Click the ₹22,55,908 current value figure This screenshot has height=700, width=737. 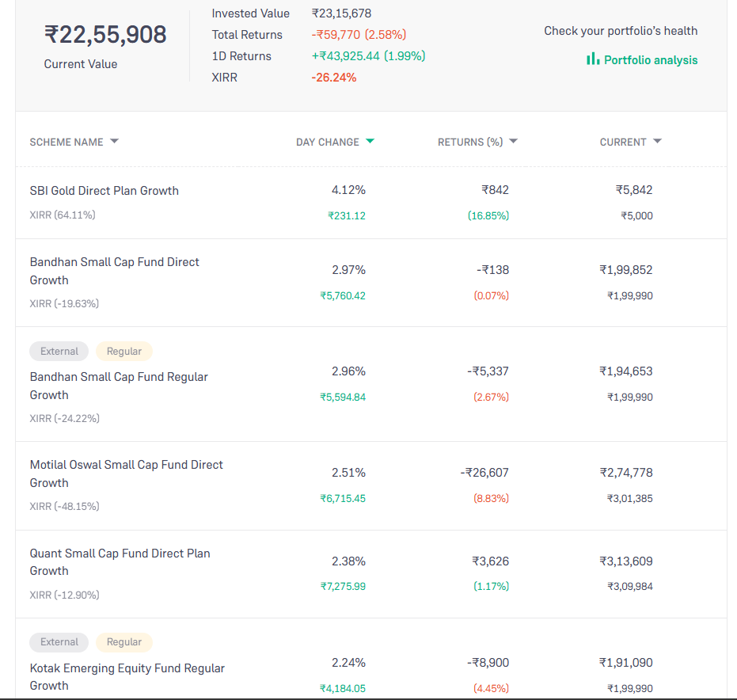tap(105, 35)
